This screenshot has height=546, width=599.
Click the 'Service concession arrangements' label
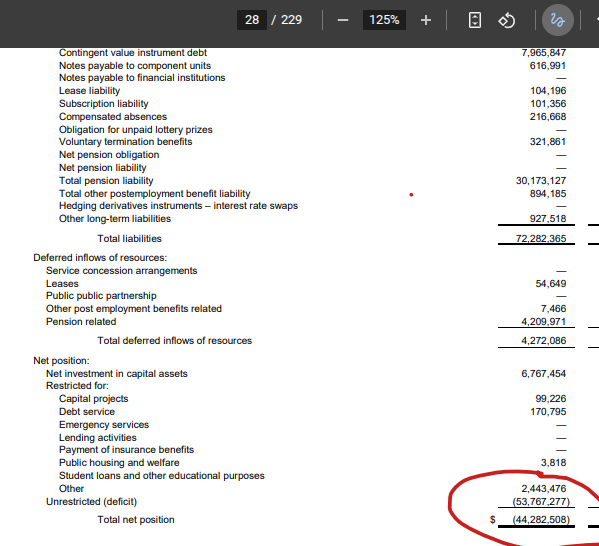(122, 271)
